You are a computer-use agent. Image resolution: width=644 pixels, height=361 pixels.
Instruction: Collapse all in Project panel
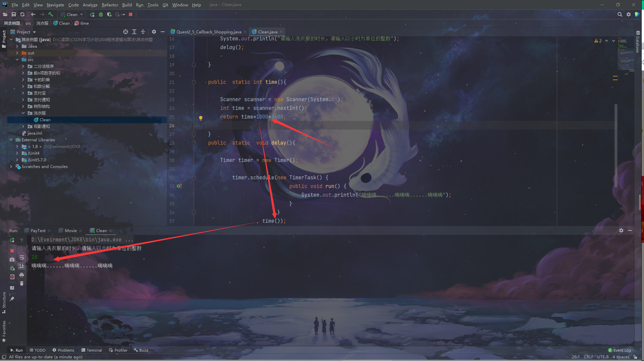click(x=143, y=32)
